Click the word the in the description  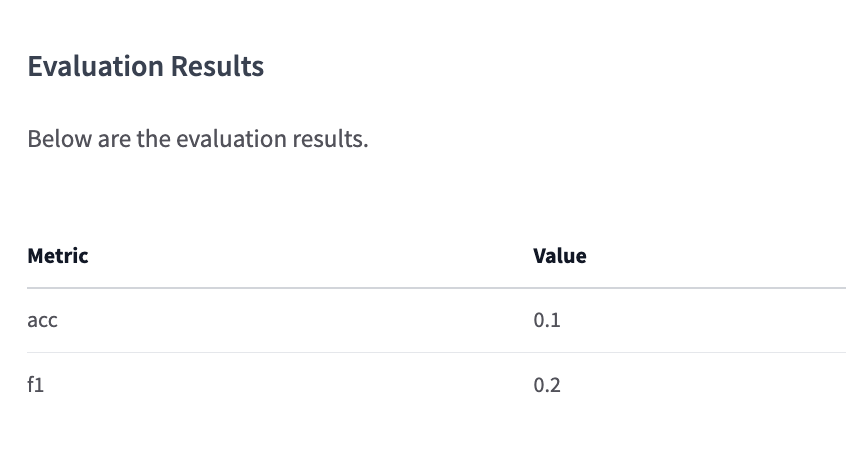[153, 139]
